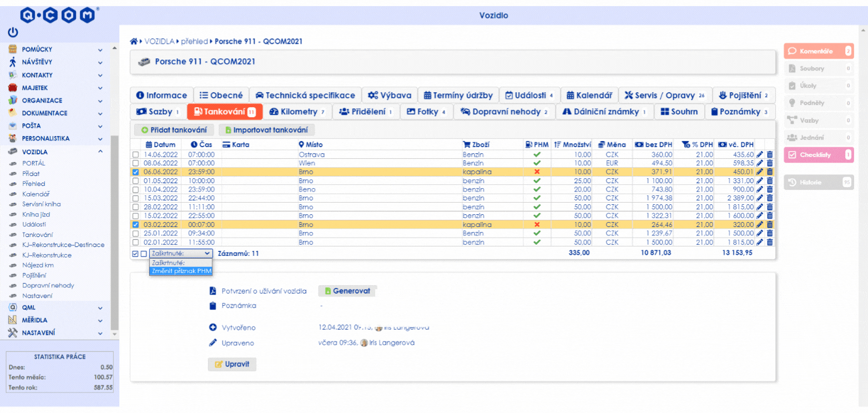Click the power logout icon
The height and width of the screenshot is (413, 868).
12,33
